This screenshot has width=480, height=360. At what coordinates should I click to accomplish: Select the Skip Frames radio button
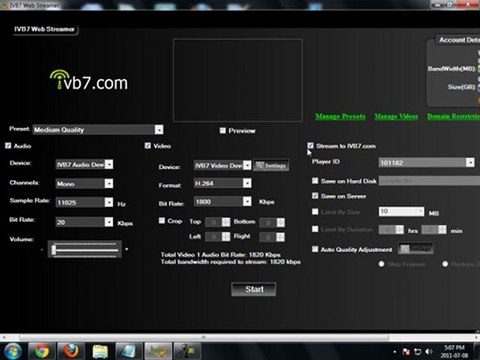pyautogui.click(x=381, y=264)
